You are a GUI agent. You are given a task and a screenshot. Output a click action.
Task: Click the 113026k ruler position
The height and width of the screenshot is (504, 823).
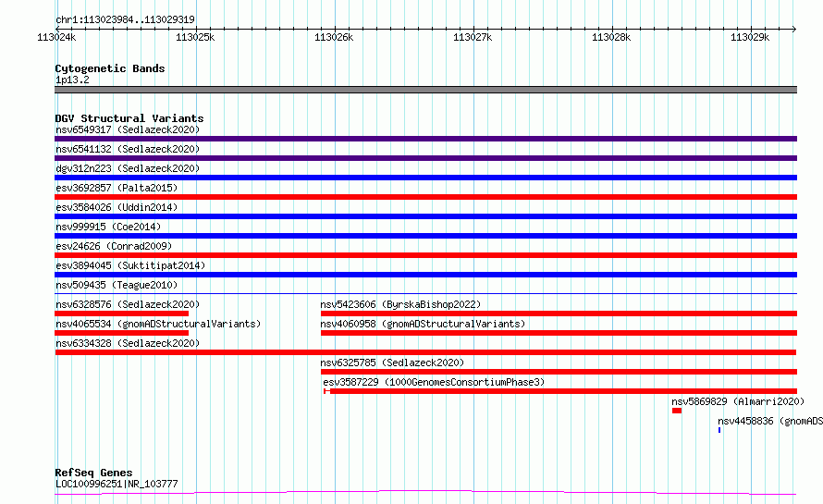334,37
